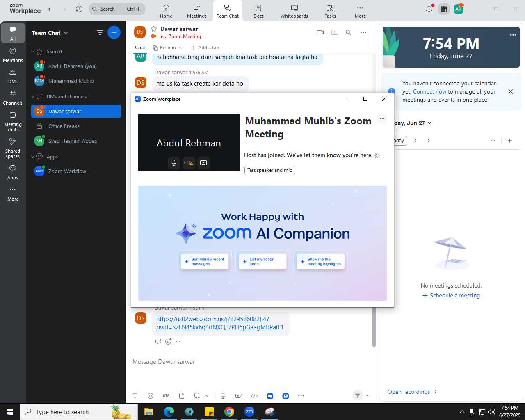Click the search in chat magnifier icon
525x420 pixels.
click(x=348, y=32)
